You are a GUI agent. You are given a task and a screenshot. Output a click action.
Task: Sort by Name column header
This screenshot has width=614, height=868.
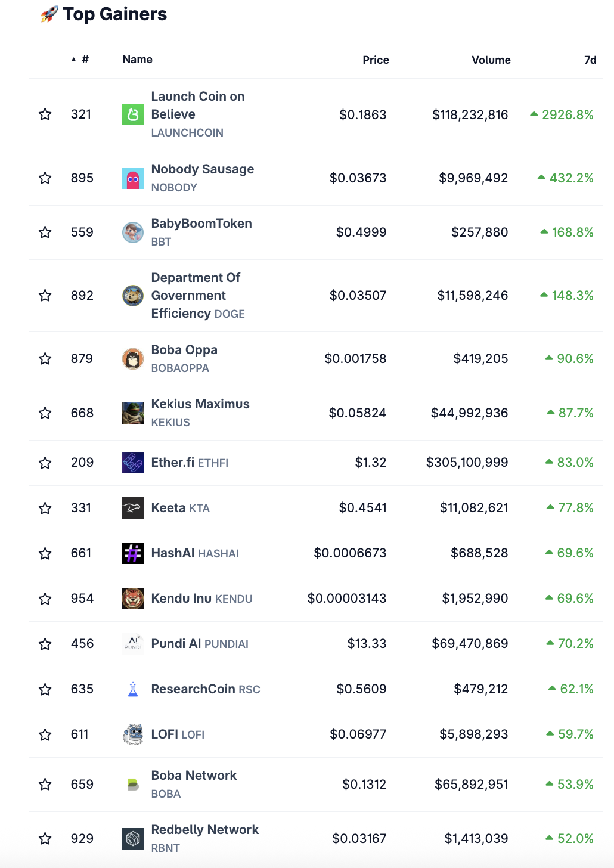click(x=138, y=60)
